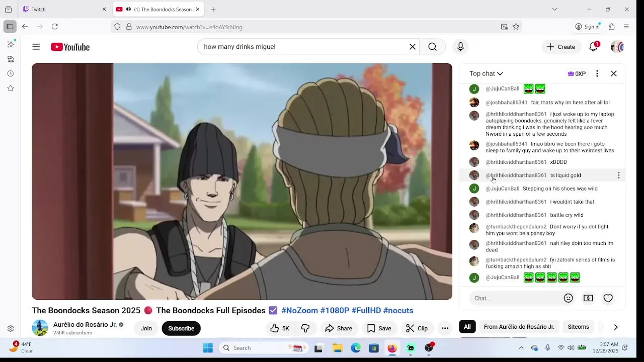Open browser application menu

pyautogui.click(x=626, y=27)
